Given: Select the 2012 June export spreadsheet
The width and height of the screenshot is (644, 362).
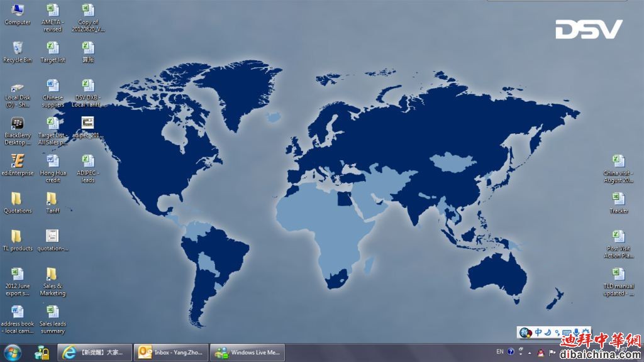Looking at the screenshot, I should (x=17, y=282).
